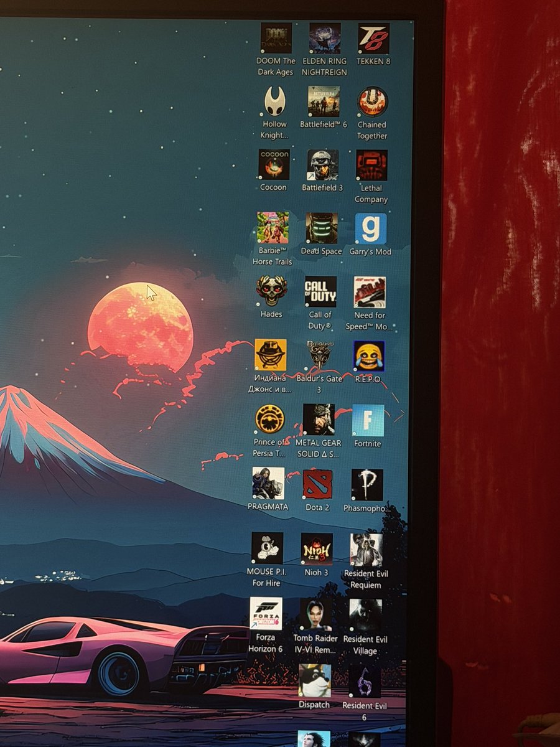This screenshot has height=747, width=560.
Task: Select the Chained Together icon
Action: pos(372,102)
